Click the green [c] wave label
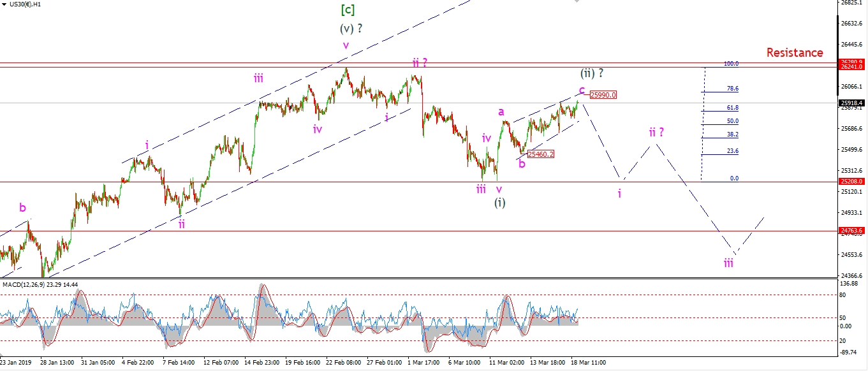Viewport: 868px width, 371px height. [x=348, y=10]
